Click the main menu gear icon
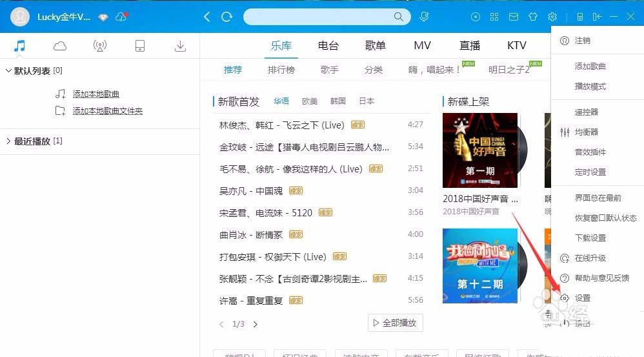Viewport: 644px width, 357px height. (552, 17)
